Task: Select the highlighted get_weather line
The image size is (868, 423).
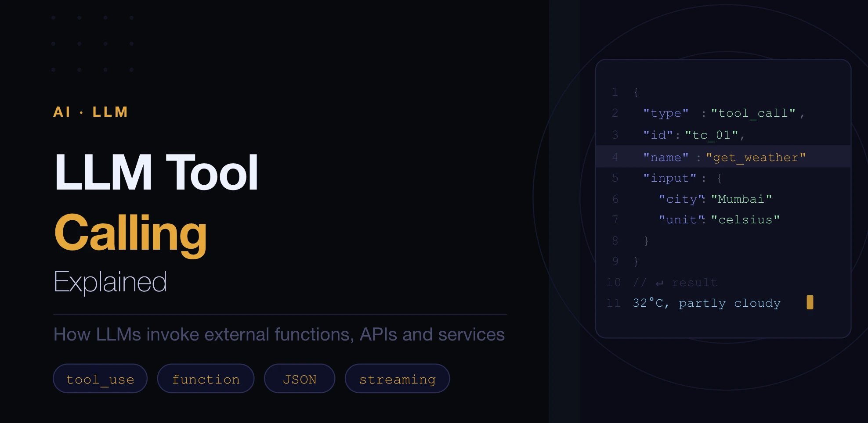Action: point(724,157)
